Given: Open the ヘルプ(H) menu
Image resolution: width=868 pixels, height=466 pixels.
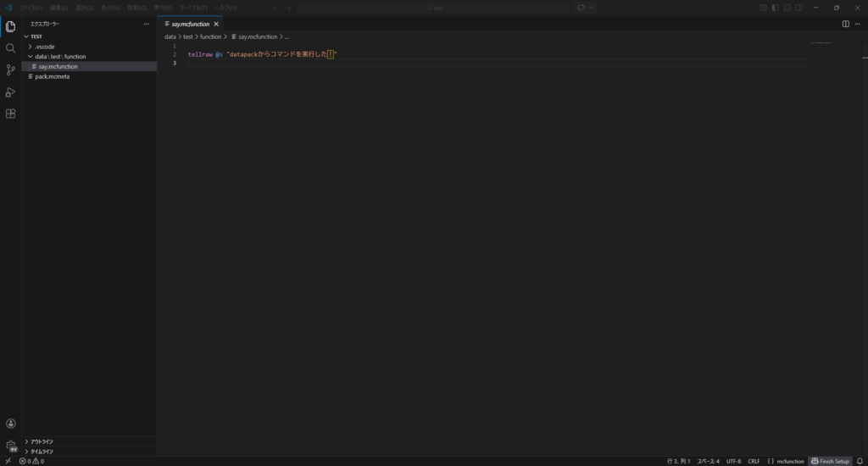Looking at the screenshot, I should [225, 8].
